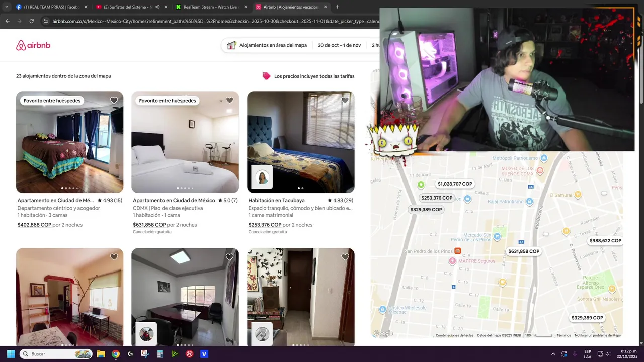Click Costco Wholesale Mixcoac map pin
Screen dimensions: 644x362
(383, 309)
